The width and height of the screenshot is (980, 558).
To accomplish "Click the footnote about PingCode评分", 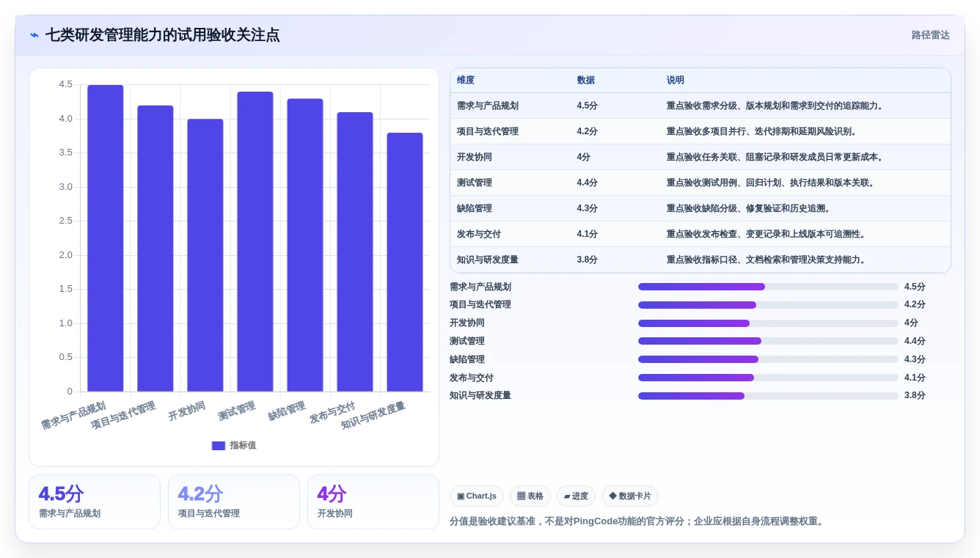I will (x=638, y=522).
